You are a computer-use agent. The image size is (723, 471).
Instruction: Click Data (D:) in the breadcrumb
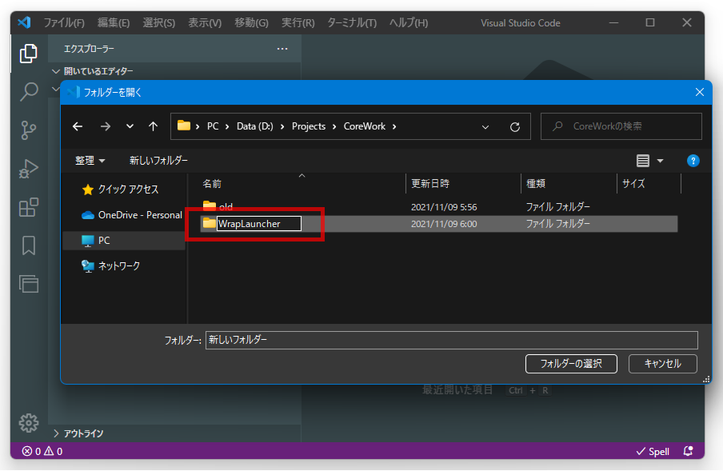click(x=255, y=126)
